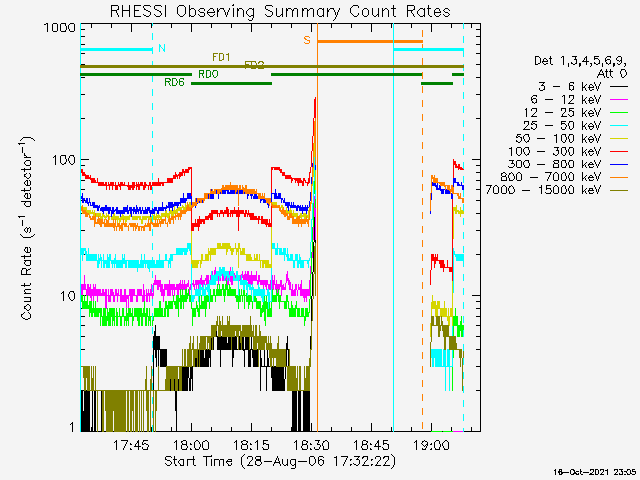Image resolution: width=640 pixels, height=480 pixels.
Task: Select the '800 - 7000 keV' legend label
Action: pos(551,177)
